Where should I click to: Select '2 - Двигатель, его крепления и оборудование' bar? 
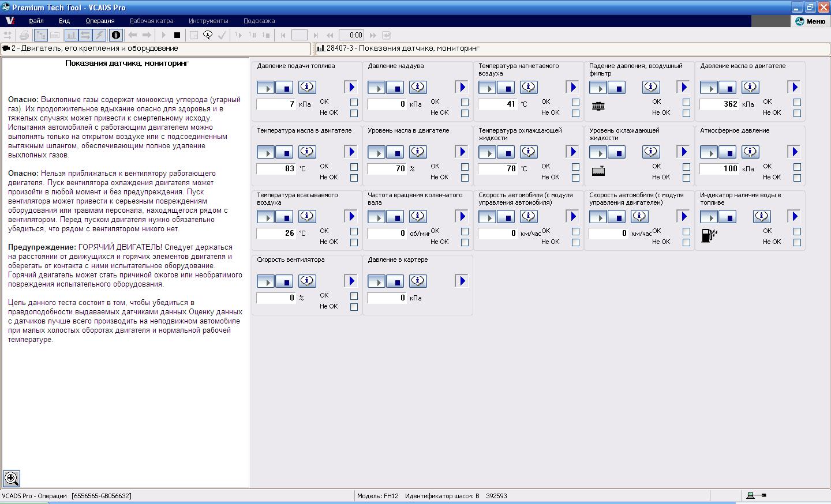point(156,48)
